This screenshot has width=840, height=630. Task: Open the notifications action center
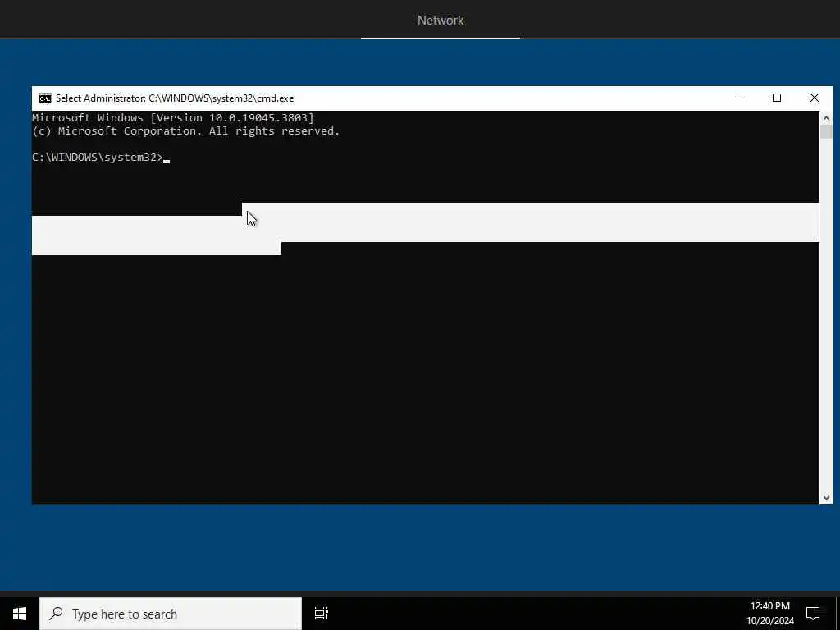813,614
